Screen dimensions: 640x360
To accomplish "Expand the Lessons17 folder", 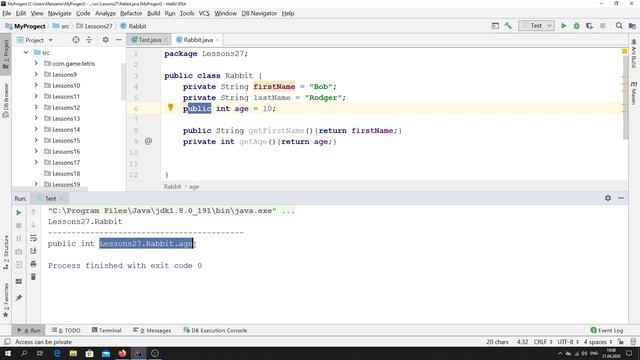I will [x=36, y=162].
